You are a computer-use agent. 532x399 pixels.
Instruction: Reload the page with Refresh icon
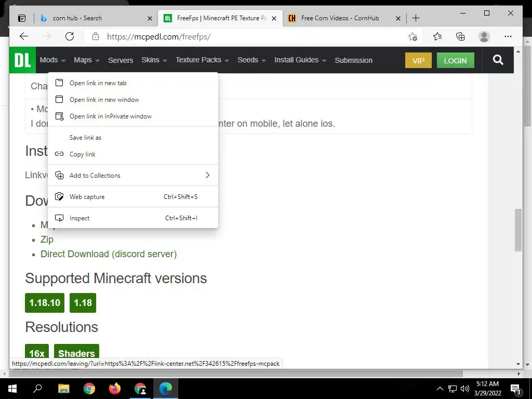click(x=70, y=36)
